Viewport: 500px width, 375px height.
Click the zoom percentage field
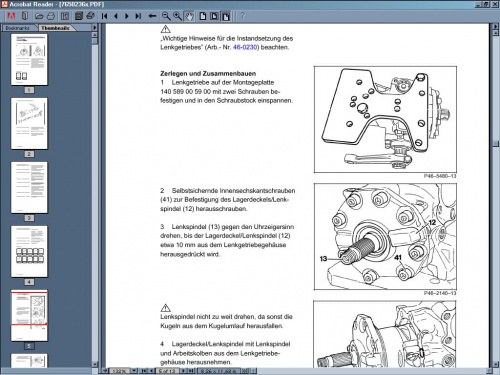point(119,371)
